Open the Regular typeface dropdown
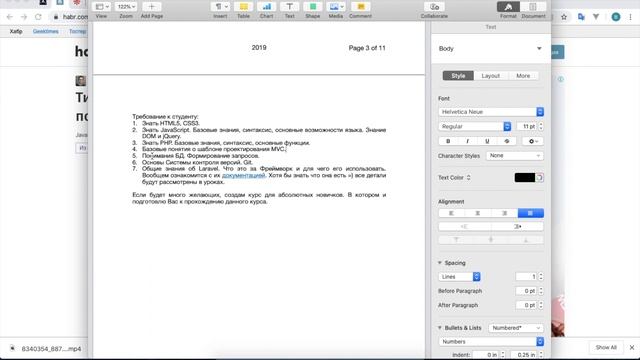The width and height of the screenshot is (640, 360). pyautogui.click(x=475, y=127)
